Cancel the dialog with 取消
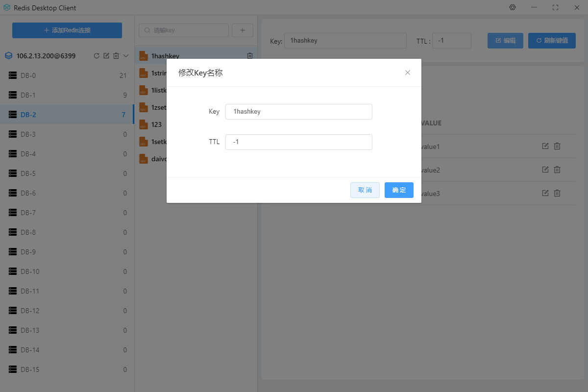Image resolution: width=588 pixels, height=392 pixels. pos(365,190)
